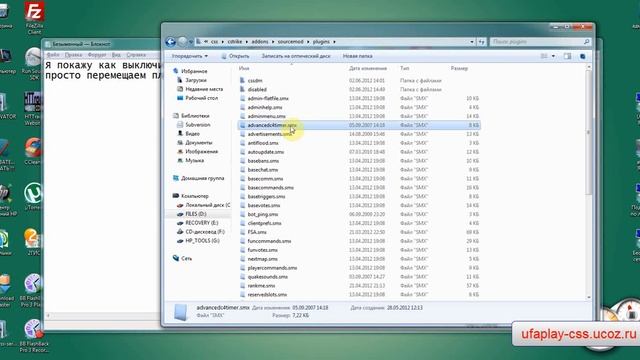Image resolution: width=640 pixels, height=360 pixels.
Task: Select 'sourcemod' in the breadcrumb path
Action: (x=291, y=42)
